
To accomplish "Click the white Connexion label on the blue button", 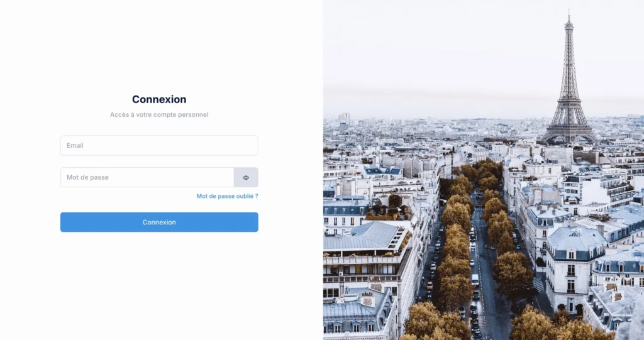I will 159,222.
